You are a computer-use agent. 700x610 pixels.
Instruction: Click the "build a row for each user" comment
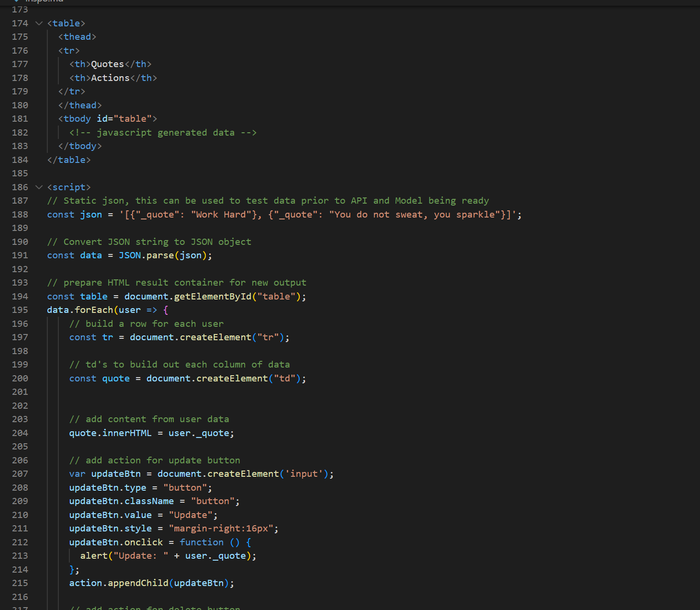click(x=147, y=323)
